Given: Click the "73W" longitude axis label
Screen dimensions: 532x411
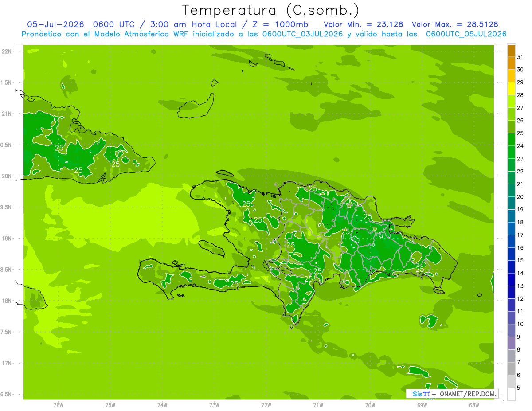Looking at the screenshot, I should [x=214, y=405].
